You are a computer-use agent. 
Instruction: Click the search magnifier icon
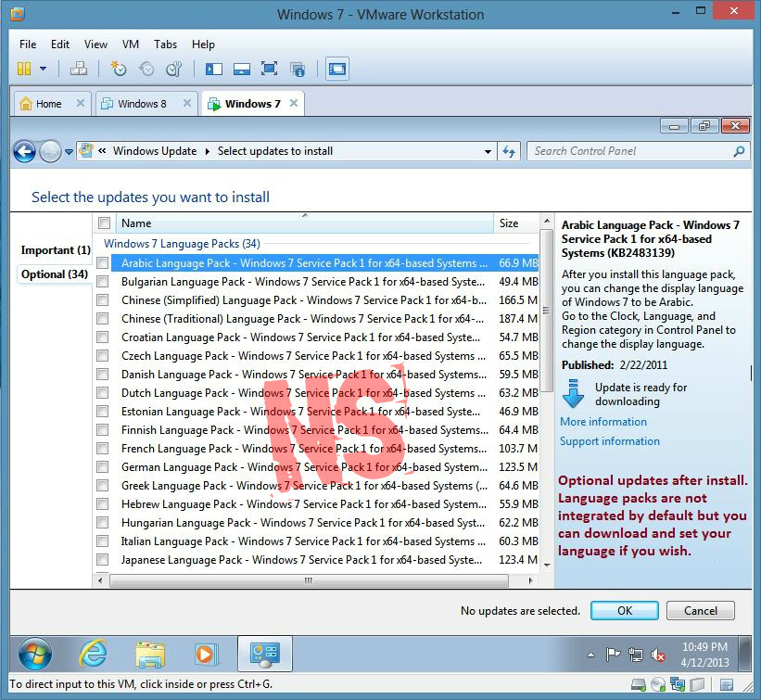click(739, 151)
